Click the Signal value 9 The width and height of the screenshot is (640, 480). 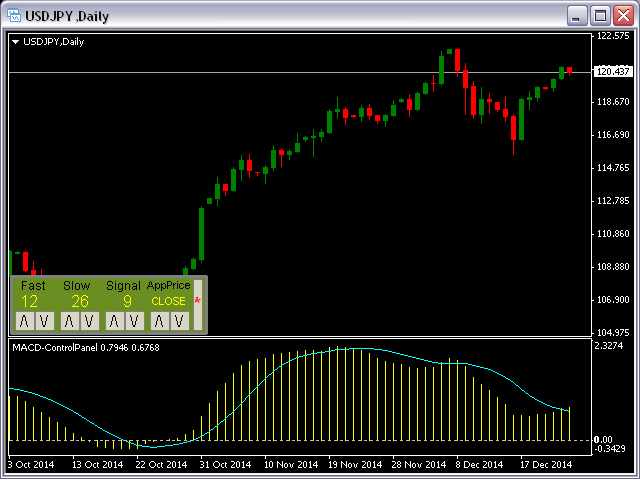[127, 301]
